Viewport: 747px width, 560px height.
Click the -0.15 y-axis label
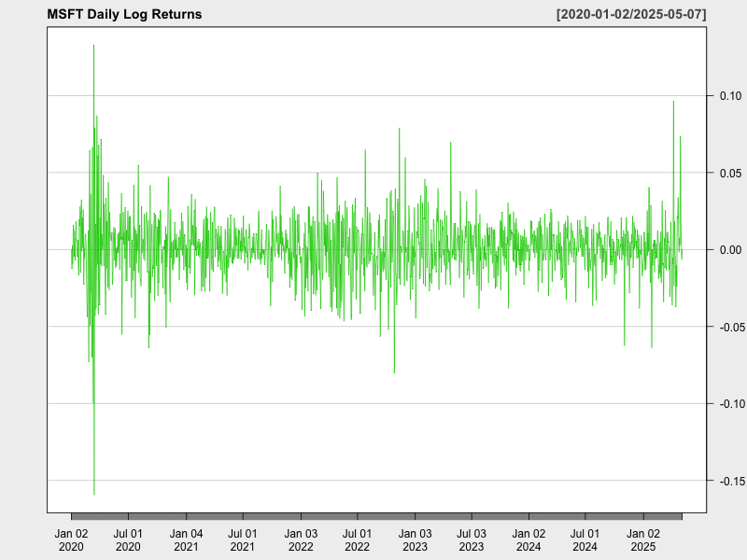732,481
